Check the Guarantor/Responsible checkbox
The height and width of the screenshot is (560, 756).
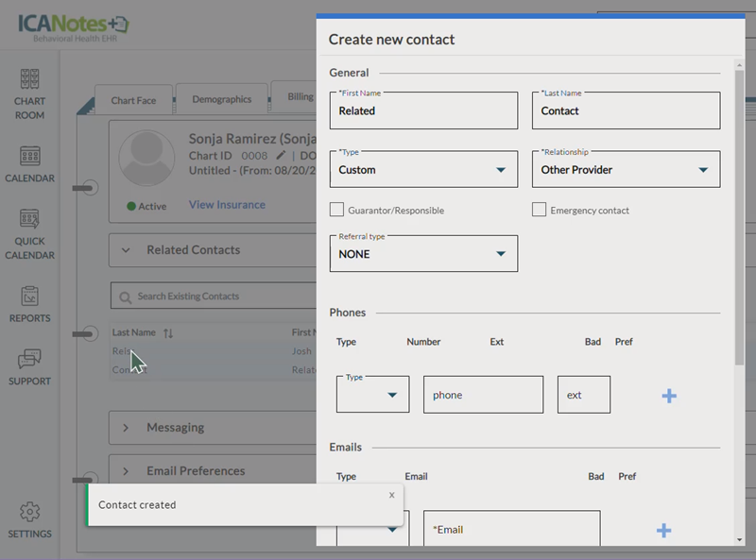[x=336, y=210]
